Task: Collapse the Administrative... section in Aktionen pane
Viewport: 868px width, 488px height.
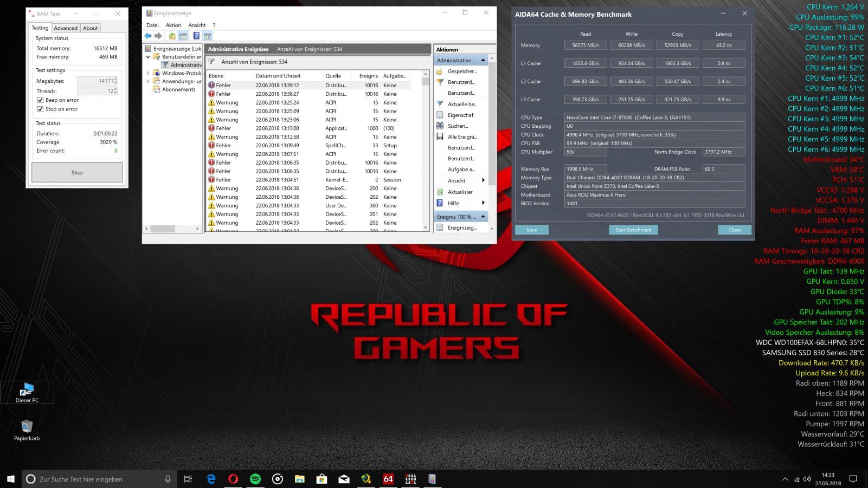Action: coord(483,60)
